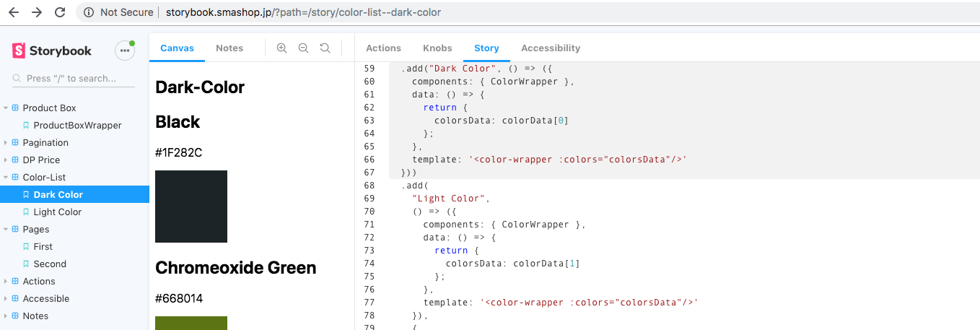The image size is (980, 330).
Task: Click the colorData[0] line in code
Action: 502,121
